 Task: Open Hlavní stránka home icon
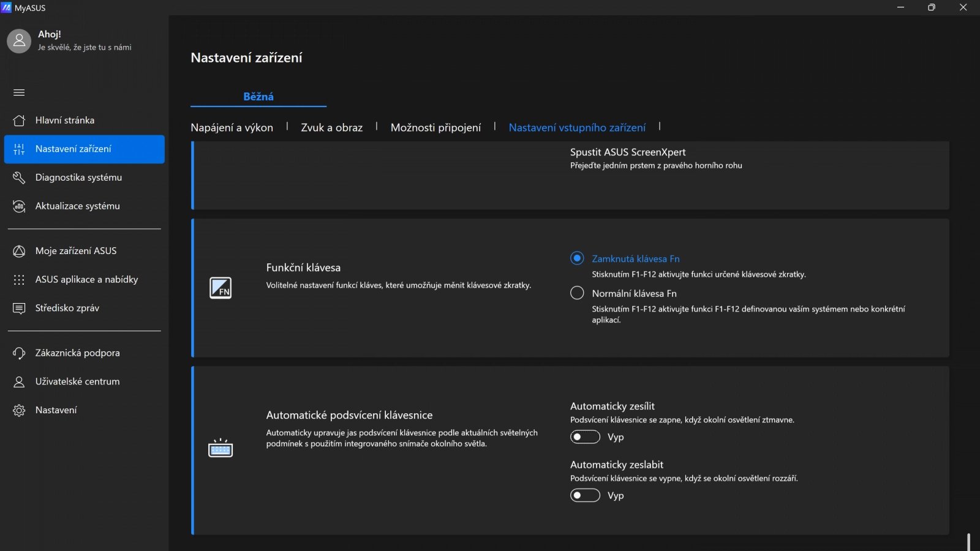[x=19, y=121]
